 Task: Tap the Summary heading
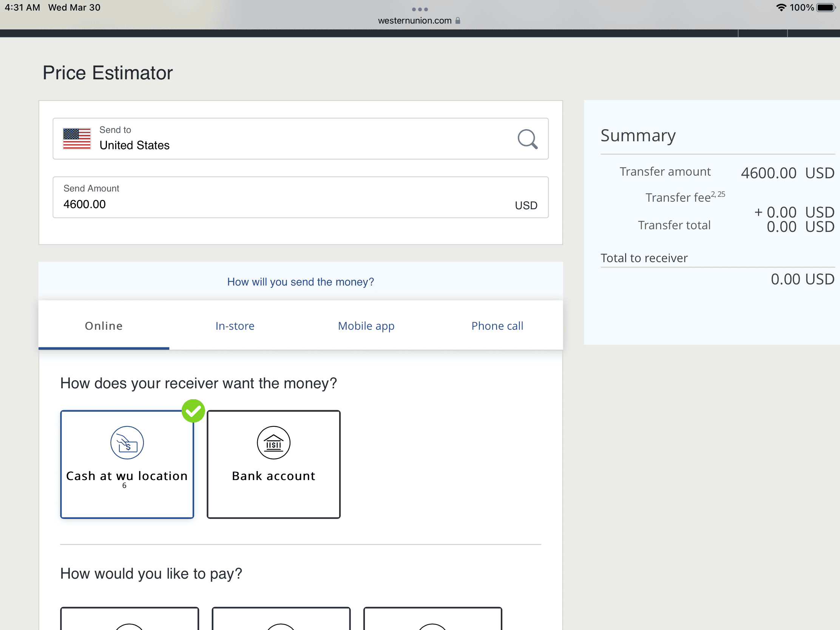[x=638, y=136]
